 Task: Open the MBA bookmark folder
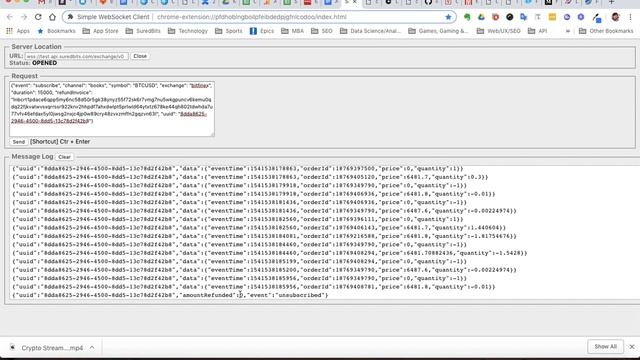293,31
